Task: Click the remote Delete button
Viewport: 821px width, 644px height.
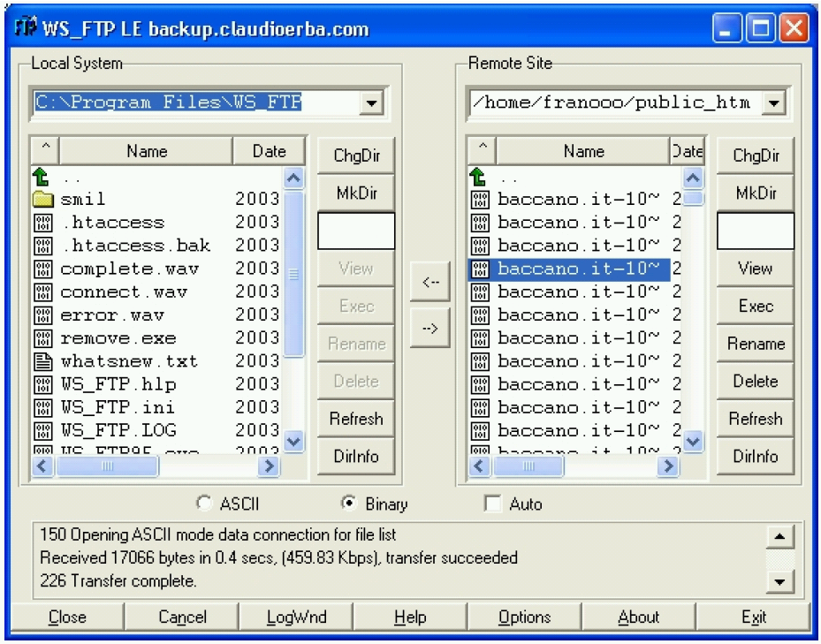Action: [x=755, y=382]
